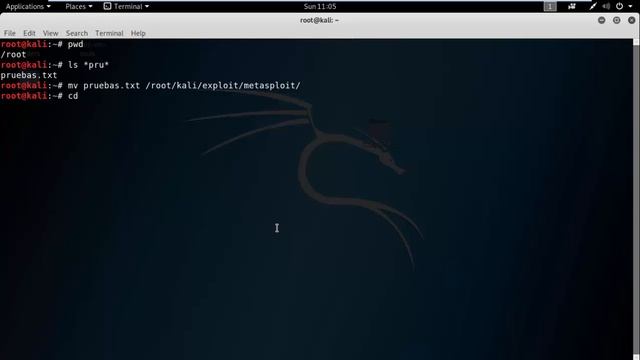The height and width of the screenshot is (360, 640).
Task: Open the View menu
Action: 50,33
